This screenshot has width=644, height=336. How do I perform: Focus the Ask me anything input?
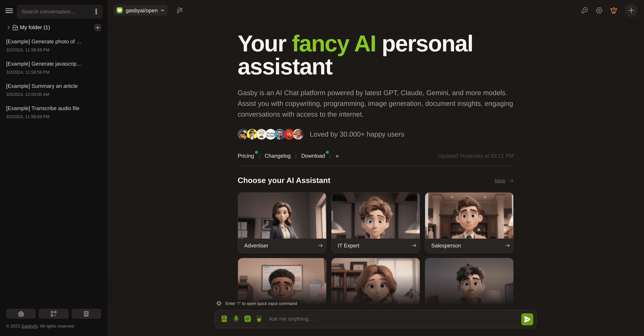point(393,319)
